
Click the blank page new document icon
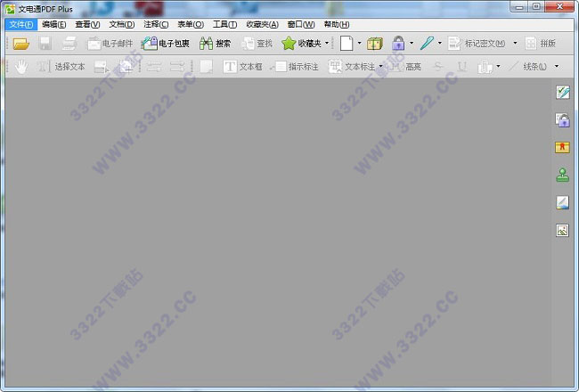tap(347, 44)
